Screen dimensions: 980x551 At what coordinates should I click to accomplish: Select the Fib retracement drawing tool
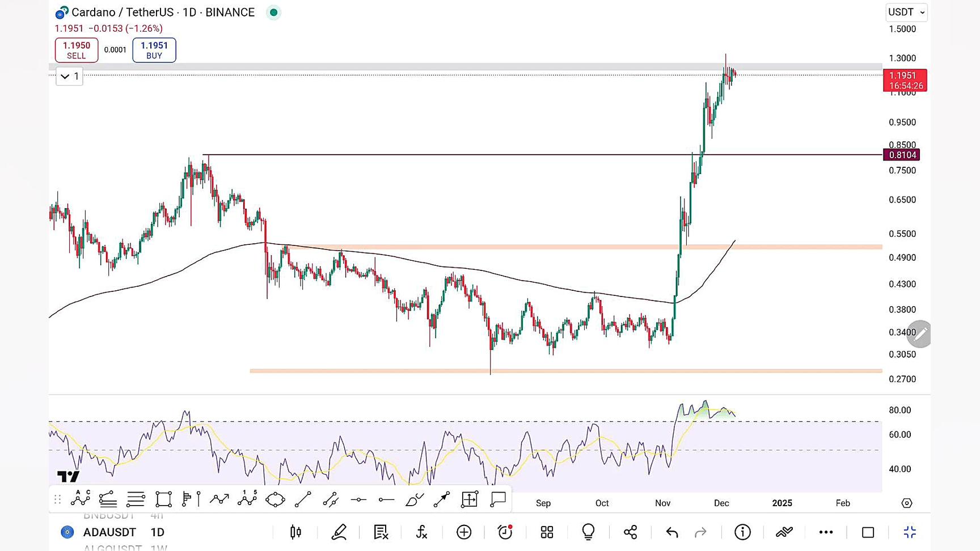point(108,499)
